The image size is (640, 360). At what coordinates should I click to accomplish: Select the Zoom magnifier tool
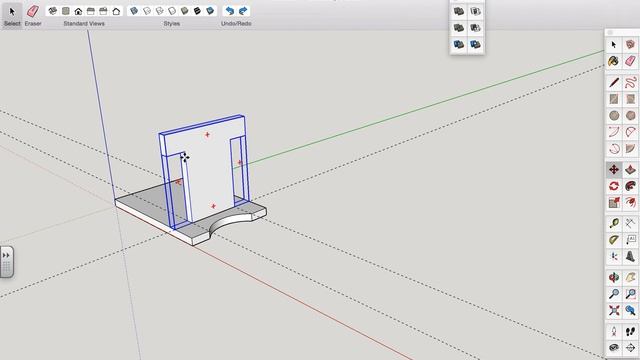[x=614, y=294]
